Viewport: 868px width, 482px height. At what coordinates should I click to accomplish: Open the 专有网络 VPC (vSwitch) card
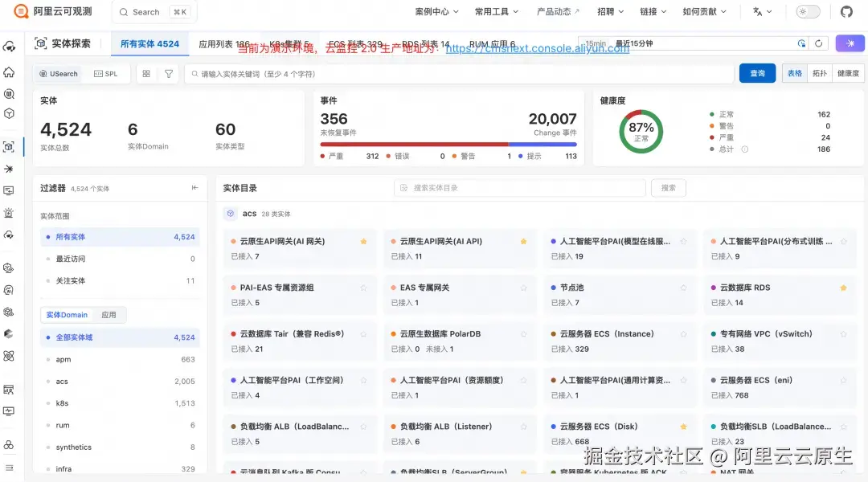click(780, 341)
